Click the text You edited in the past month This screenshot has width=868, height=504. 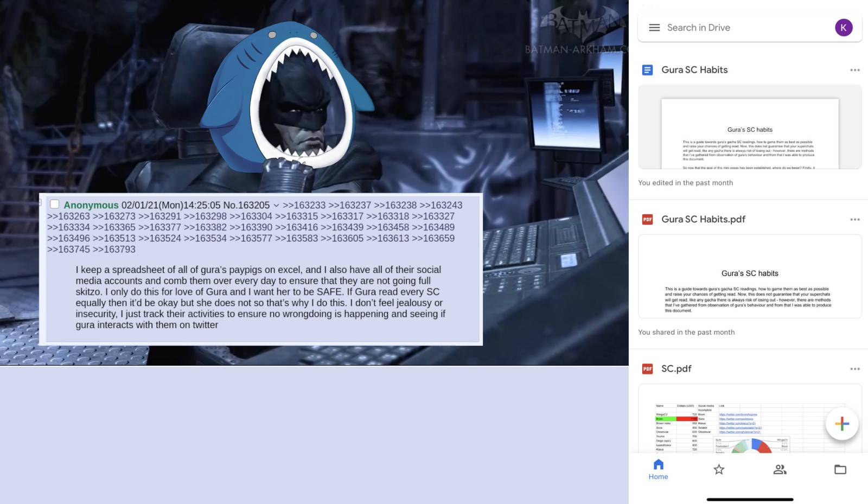pyautogui.click(x=685, y=183)
